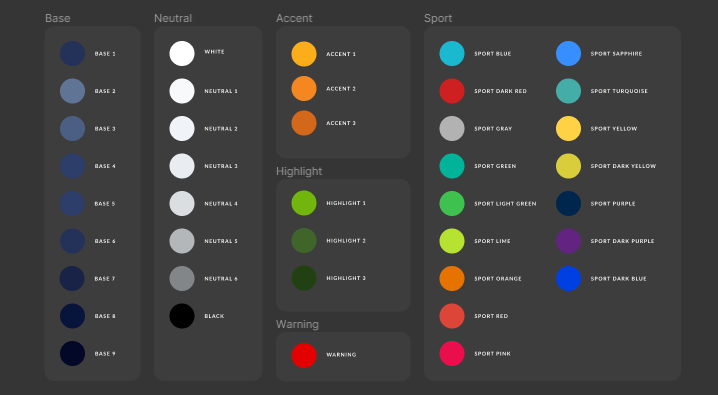Click the 'SPORT DARK YELLOW' label text
718x395 pixels.
click(x=623, y=166)
